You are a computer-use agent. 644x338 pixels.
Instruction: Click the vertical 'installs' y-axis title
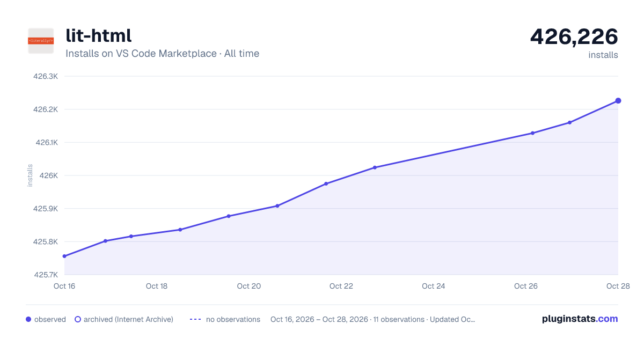(30, 175)
